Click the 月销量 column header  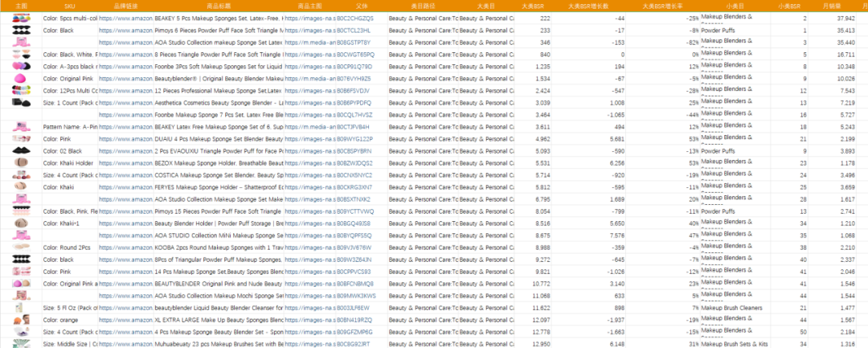pyautogui.click(x=832, y=6)
